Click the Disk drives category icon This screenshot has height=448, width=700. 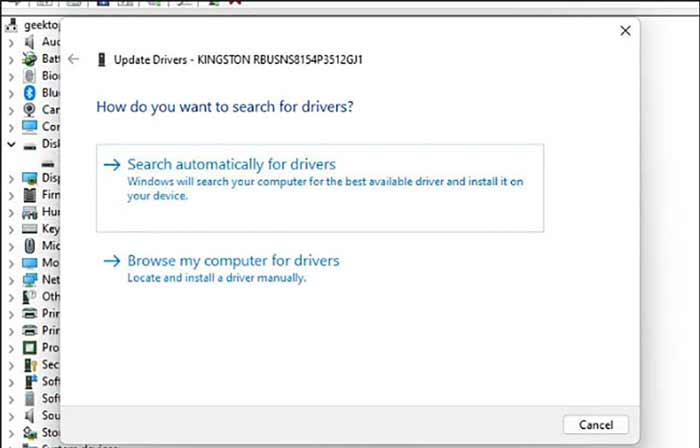[29, 145]
